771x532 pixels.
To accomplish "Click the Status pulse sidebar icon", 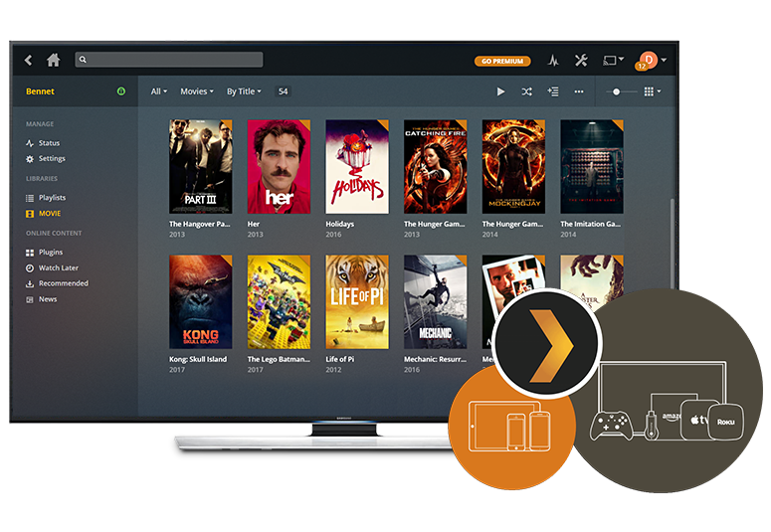I will [30, 143].
